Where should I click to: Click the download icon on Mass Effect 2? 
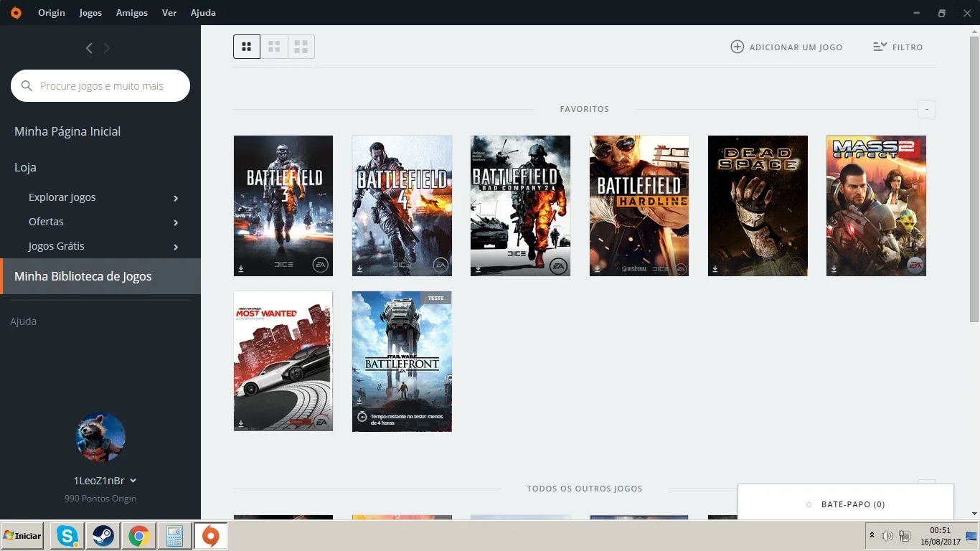(x=834, y=269)
